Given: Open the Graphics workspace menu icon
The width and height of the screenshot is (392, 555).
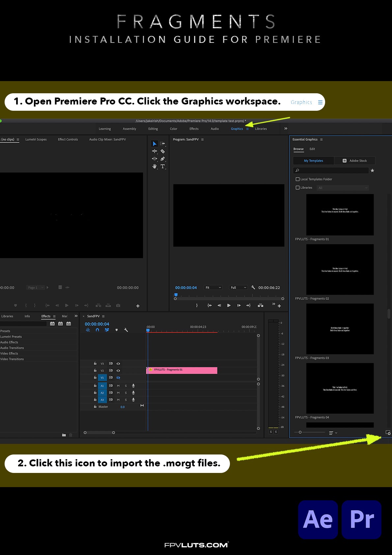Looking at the screenshot, I should tap(247, 129).
